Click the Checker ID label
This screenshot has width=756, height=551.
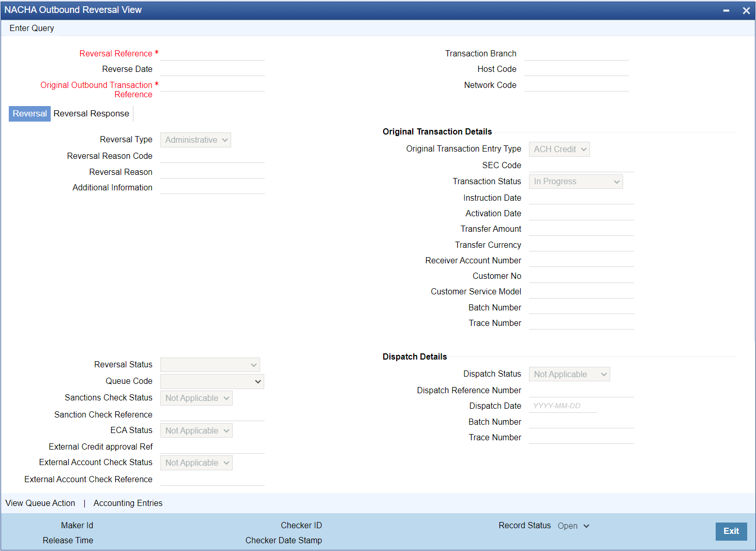pyautogui.click(x=301, y=525)
